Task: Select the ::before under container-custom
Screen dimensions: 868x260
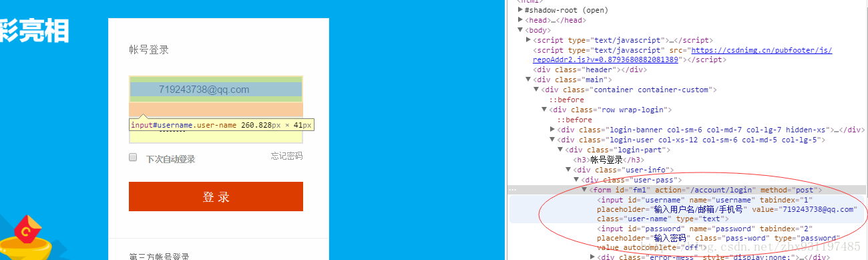Action: click(566, 100)
